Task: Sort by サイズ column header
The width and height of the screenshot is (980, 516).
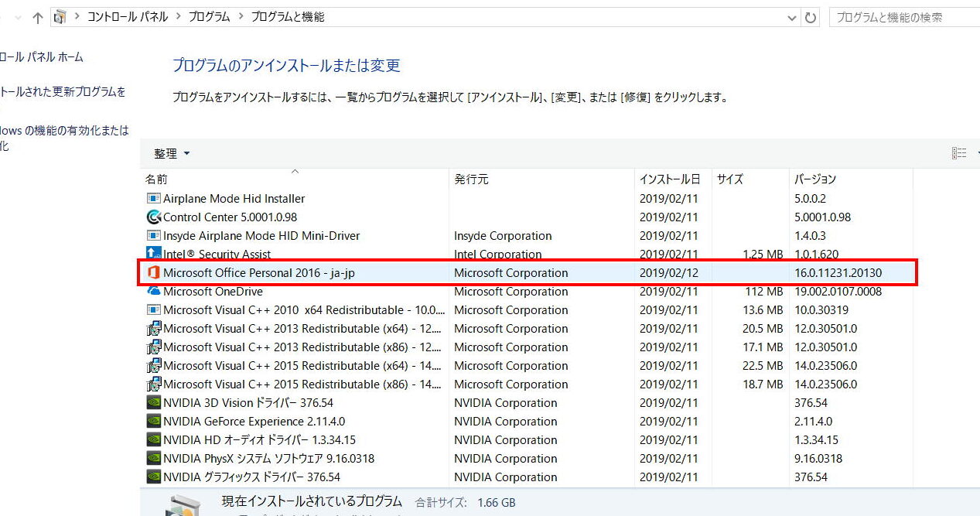Action: click(x=750, y=179)
